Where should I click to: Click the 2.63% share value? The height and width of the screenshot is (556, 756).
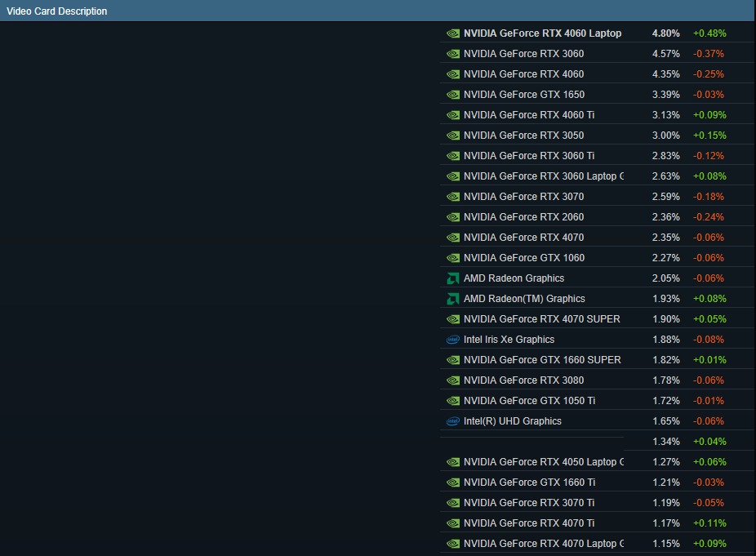[666, 176]
